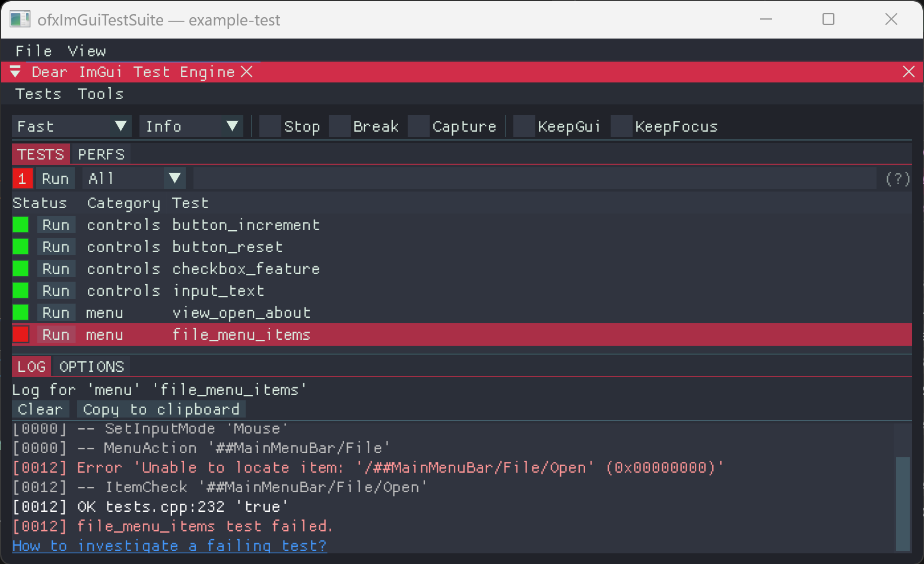Viewport: 924px width, 564px height.
Task: Open the All filter dropdown
Action: point(134,179)
